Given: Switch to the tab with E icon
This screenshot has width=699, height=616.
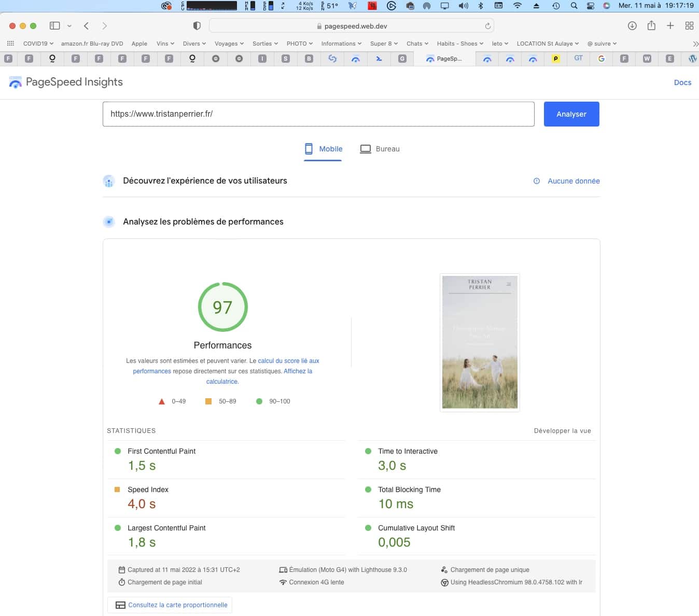Looking at the screenshot, I should (x=669, y=59).
